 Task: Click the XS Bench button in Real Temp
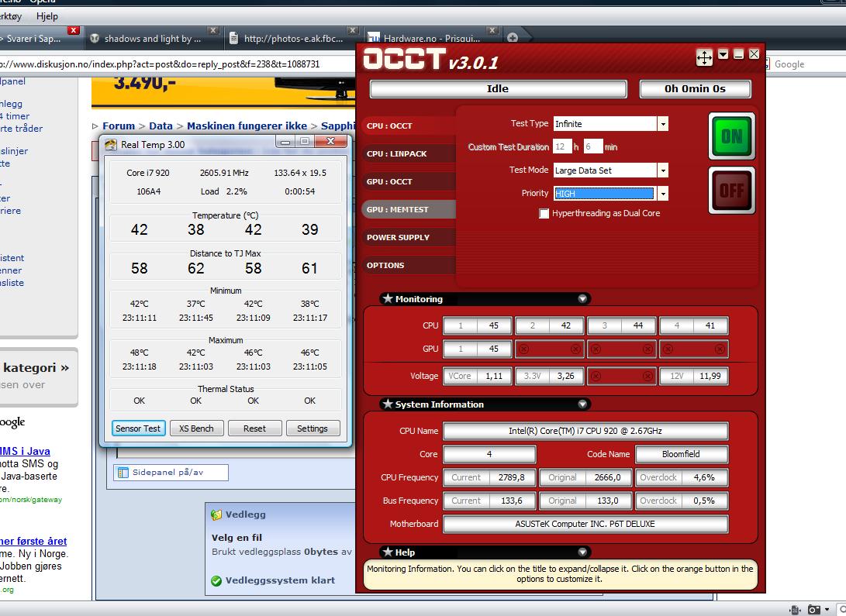196,428
